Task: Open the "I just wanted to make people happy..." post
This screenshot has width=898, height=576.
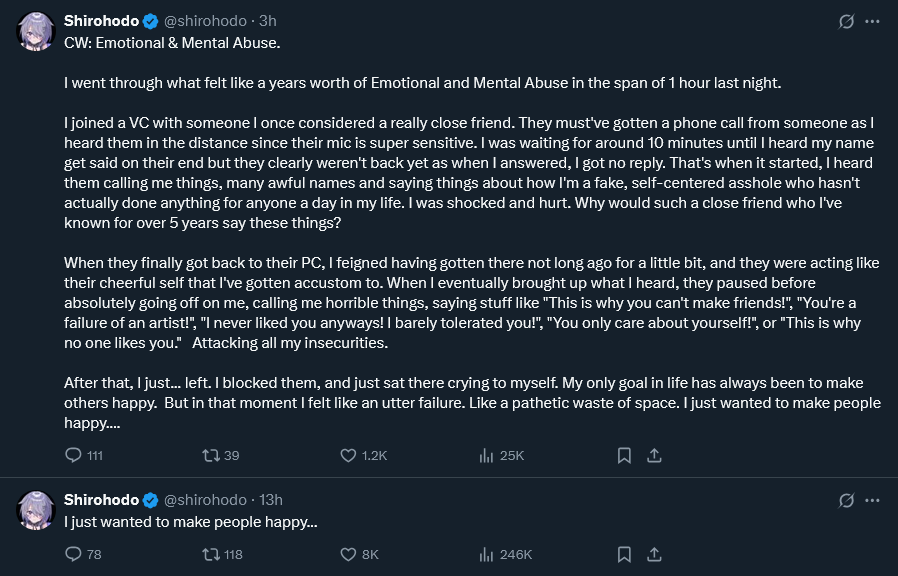Action: coord(190,522)
